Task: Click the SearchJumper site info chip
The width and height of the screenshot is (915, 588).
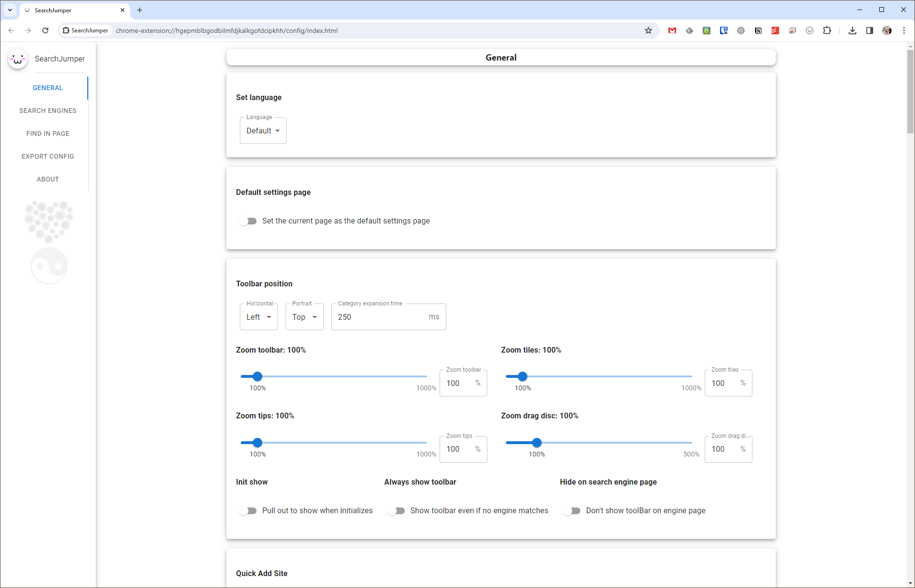Action: pyautogui.click(x=86, y=30)
